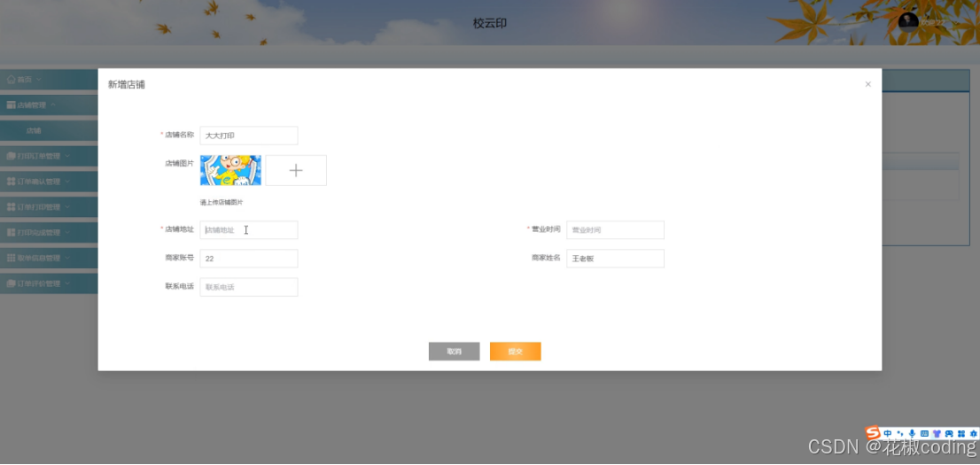Switch Sogou Chinese/English mode (中)
The width and height of the screenshot is (980, 465).
click(888, 433)
